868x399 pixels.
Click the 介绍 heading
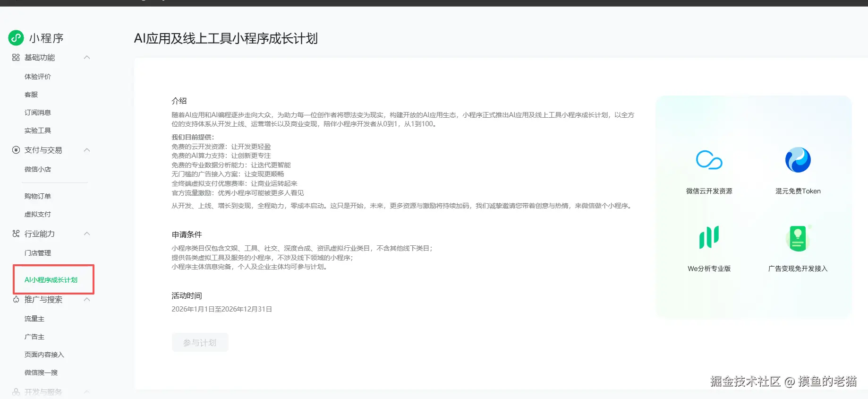[x=179, y=101]
